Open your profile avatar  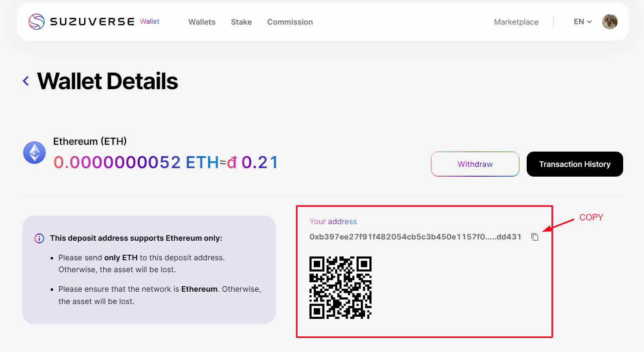coord(610,22)
